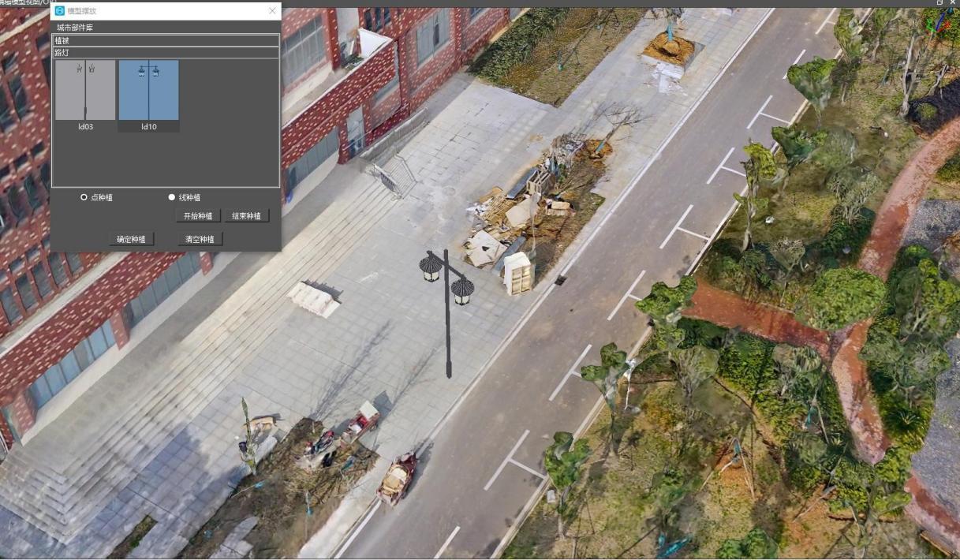960x560 pixels.
Task: Choose the 线种植 radio option
Action: pos(172,197)
